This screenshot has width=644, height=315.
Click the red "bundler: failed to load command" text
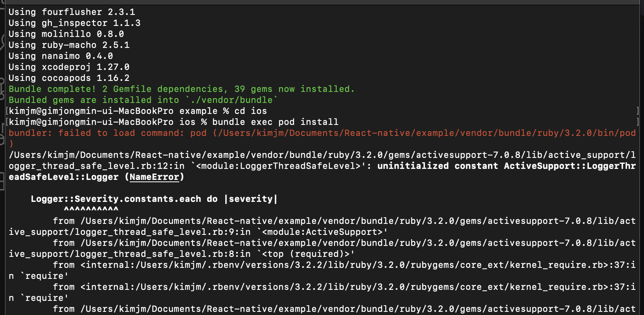(x=96, y=133)
